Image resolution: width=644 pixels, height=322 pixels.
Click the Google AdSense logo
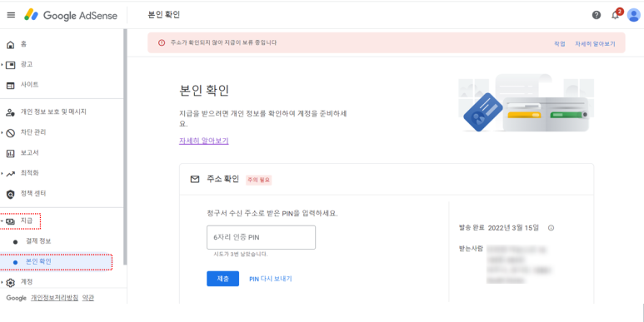point(71,15)
